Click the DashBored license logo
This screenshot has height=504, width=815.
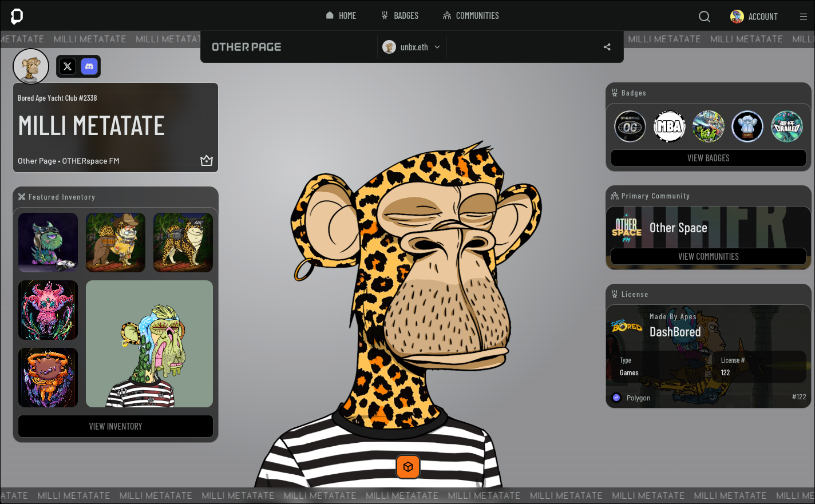627,327
